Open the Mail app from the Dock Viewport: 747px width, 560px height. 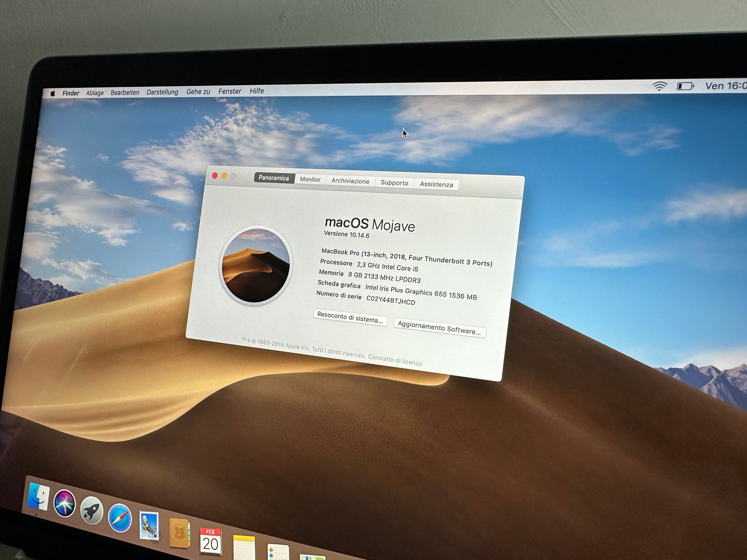tap(149, 524)
